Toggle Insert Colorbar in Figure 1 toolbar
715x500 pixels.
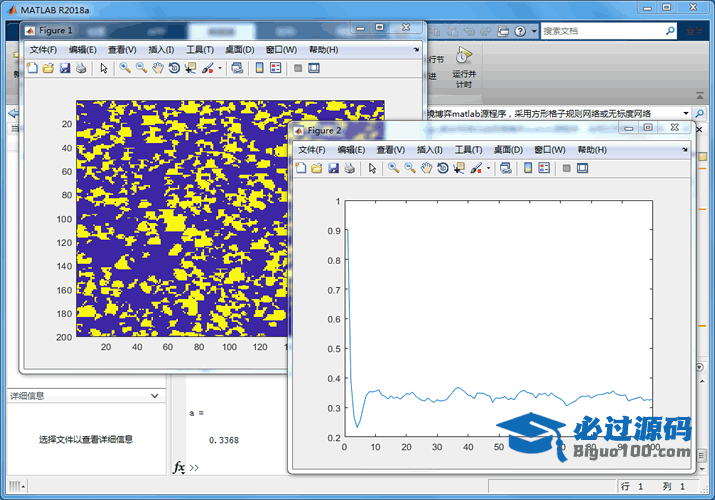[259, 69]
